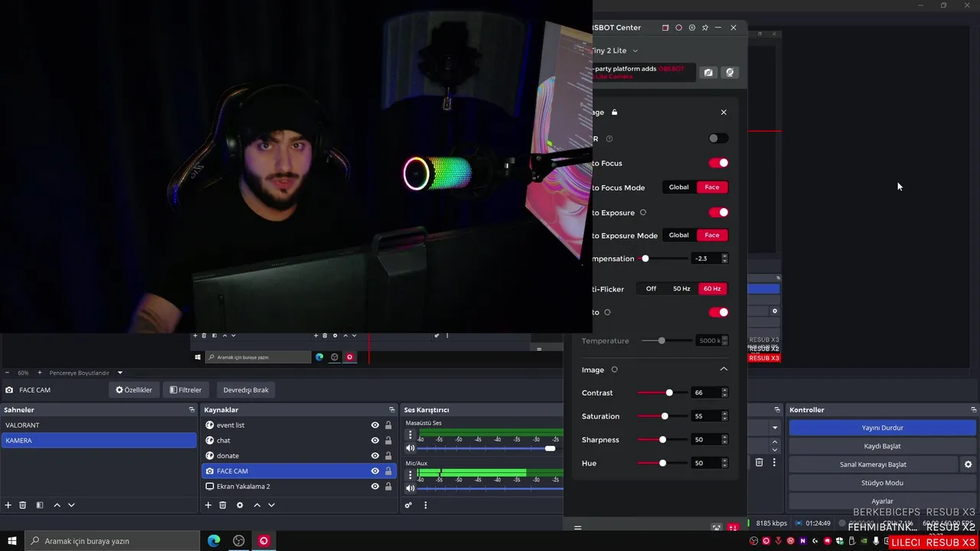Click Sanal Kamerayı Başlat button
This screenshot has height=551, width=980.
(x=873, y=465)
